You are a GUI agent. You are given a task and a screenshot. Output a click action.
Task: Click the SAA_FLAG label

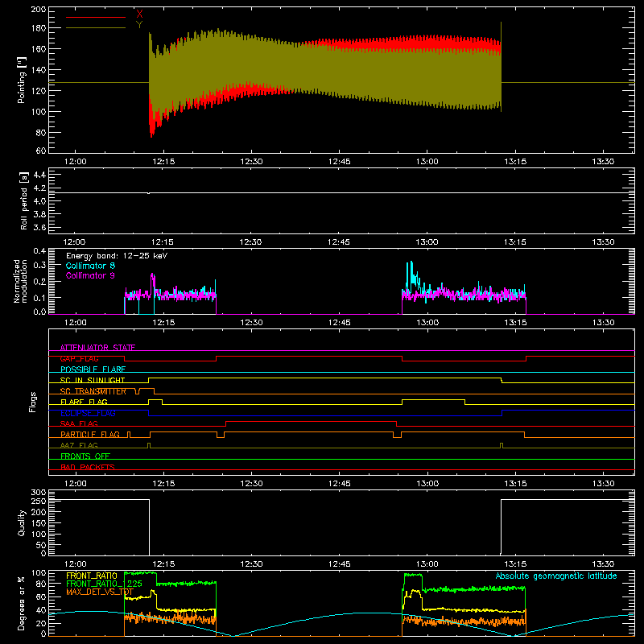79,423
